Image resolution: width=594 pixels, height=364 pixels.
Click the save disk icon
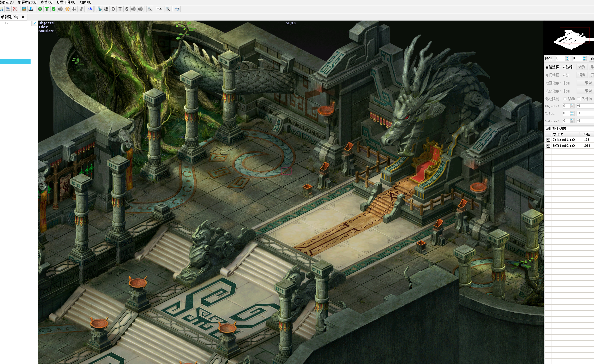point(1,9)
